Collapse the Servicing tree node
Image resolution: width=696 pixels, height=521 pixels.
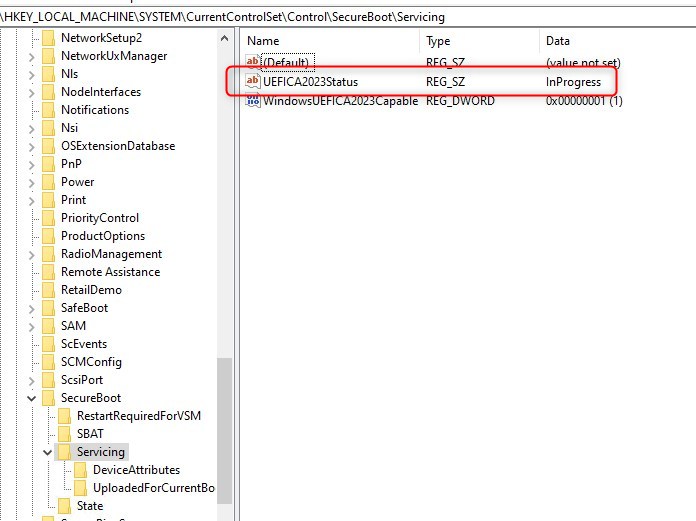coord(48,452)
